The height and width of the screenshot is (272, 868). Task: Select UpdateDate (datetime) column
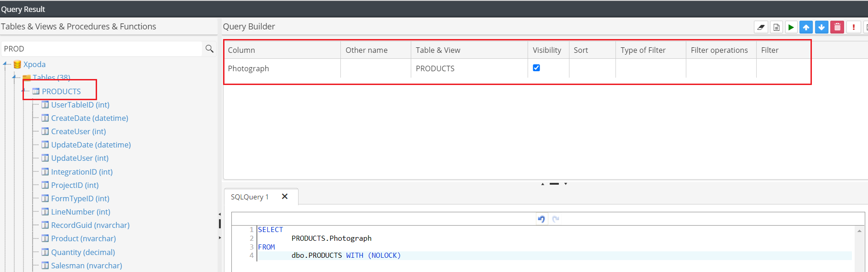pos(91,145)
